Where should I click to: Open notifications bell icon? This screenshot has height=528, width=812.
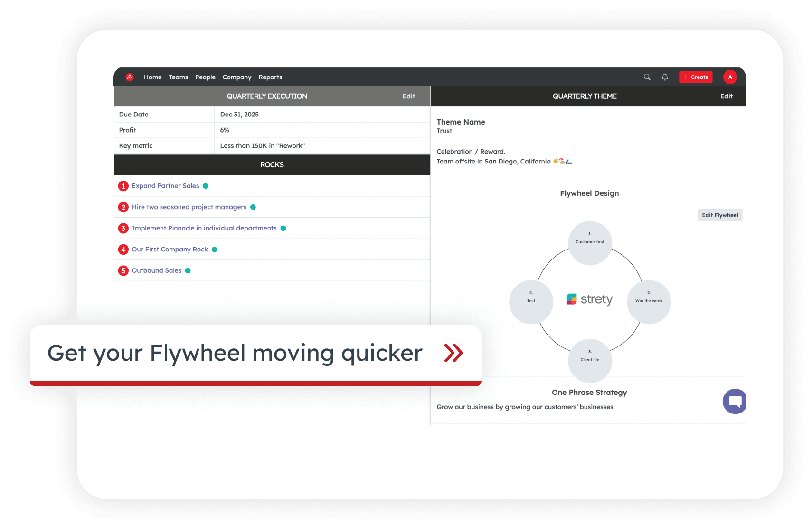click(x=665, y=77)
